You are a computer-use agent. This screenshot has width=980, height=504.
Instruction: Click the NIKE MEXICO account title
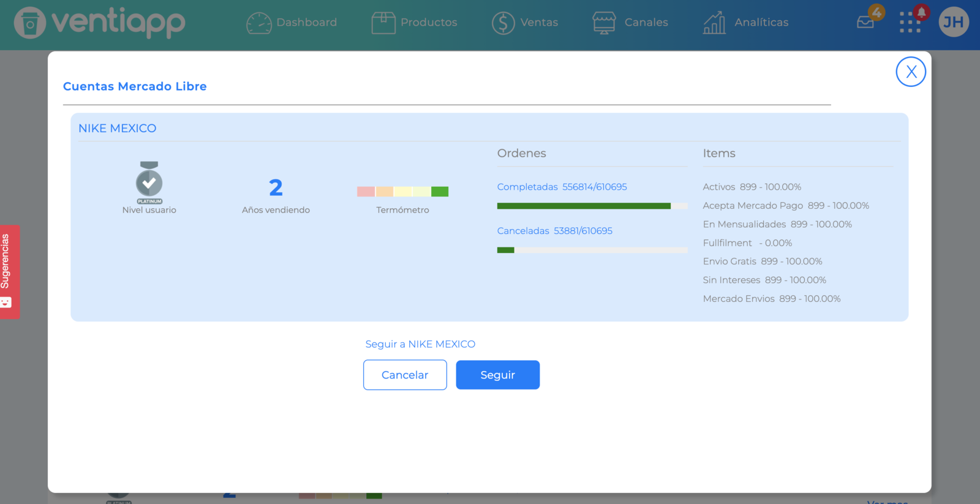[x=117, y=128]
